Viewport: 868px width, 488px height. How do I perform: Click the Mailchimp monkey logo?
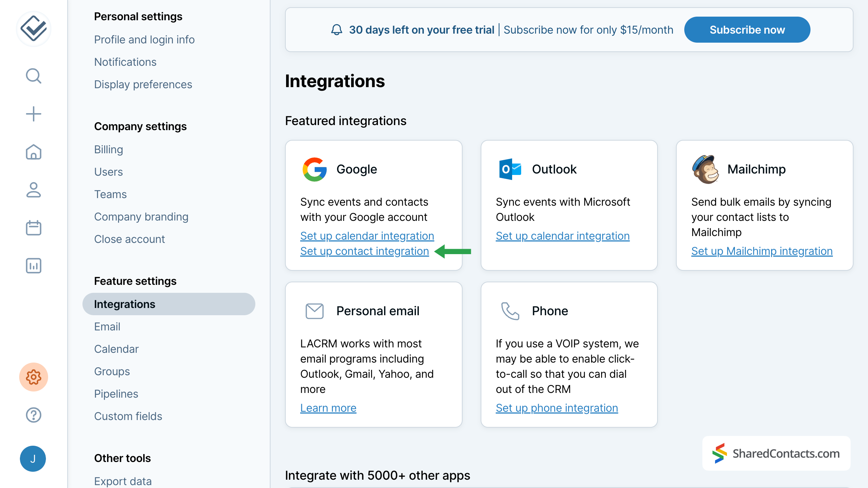point(706,169)
